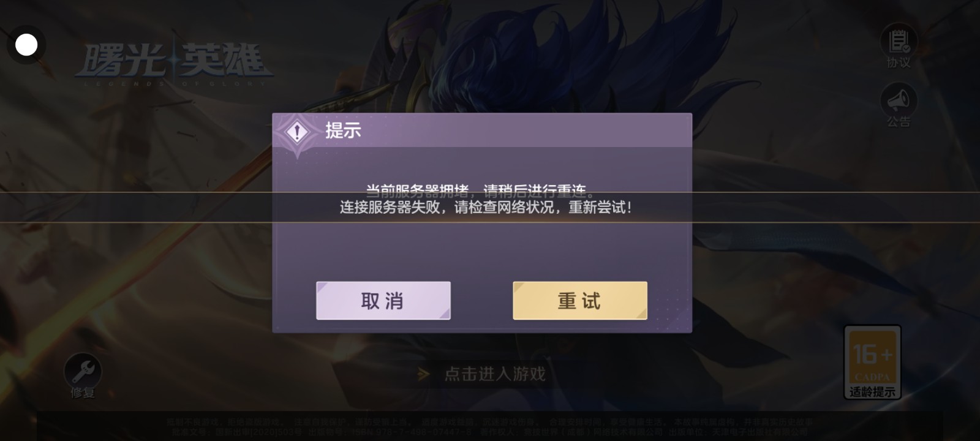
Task: Click the 修复 text label
Action: pyautogui.click(x=83, y=393)
